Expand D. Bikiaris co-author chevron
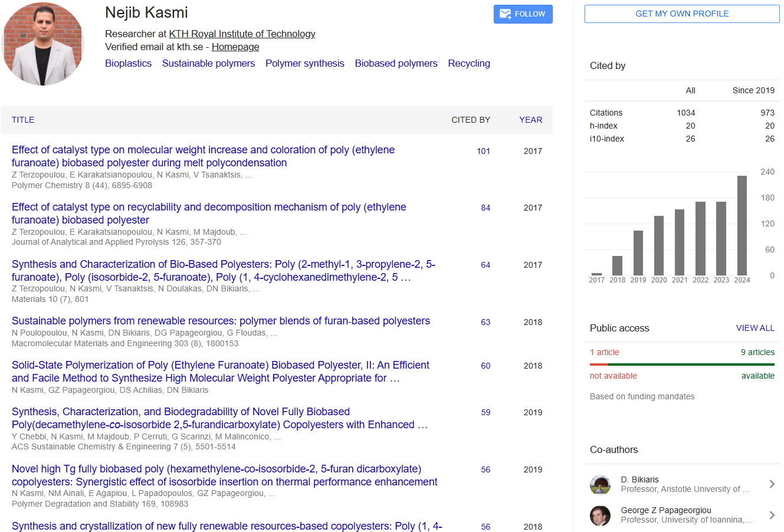The height and width of the screenshot is (532, 784). [772, 484]
